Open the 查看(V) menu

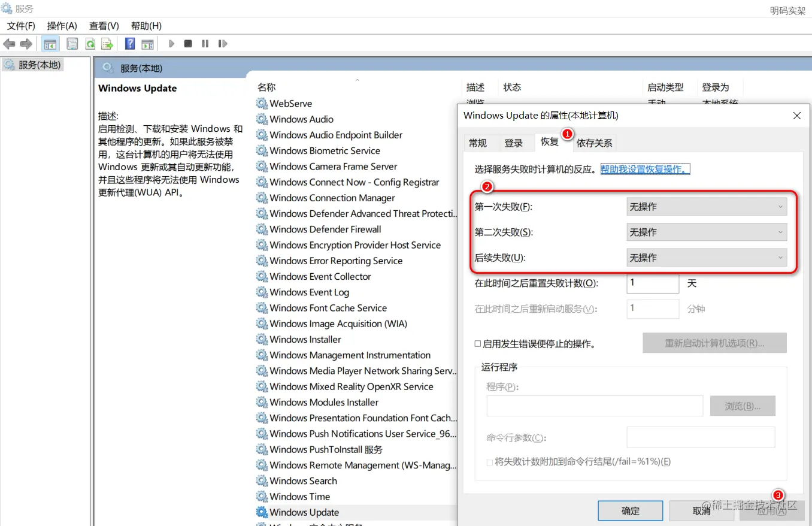[104, 26]
